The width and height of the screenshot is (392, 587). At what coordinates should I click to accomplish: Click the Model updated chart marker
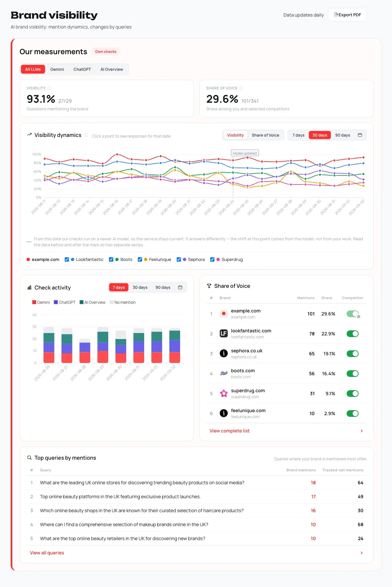[245, 153]
